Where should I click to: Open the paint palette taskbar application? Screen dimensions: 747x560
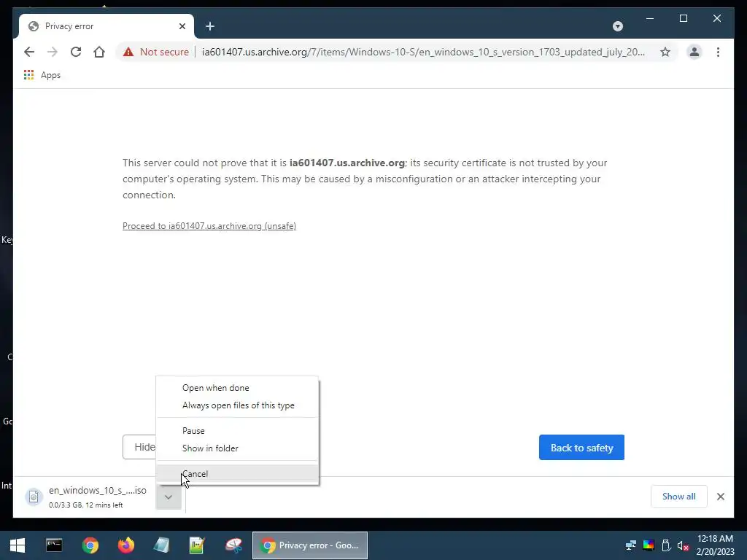233,545
